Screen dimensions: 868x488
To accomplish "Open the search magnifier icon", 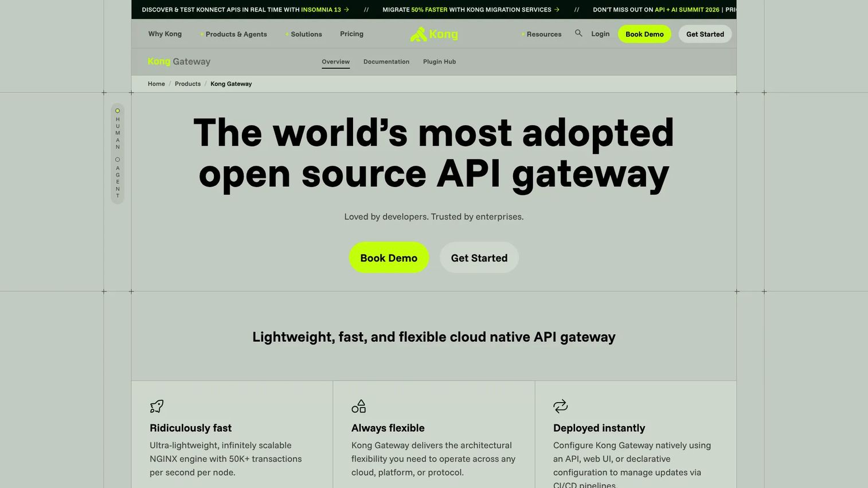I will pyautogui.click(x=578, y=33).
